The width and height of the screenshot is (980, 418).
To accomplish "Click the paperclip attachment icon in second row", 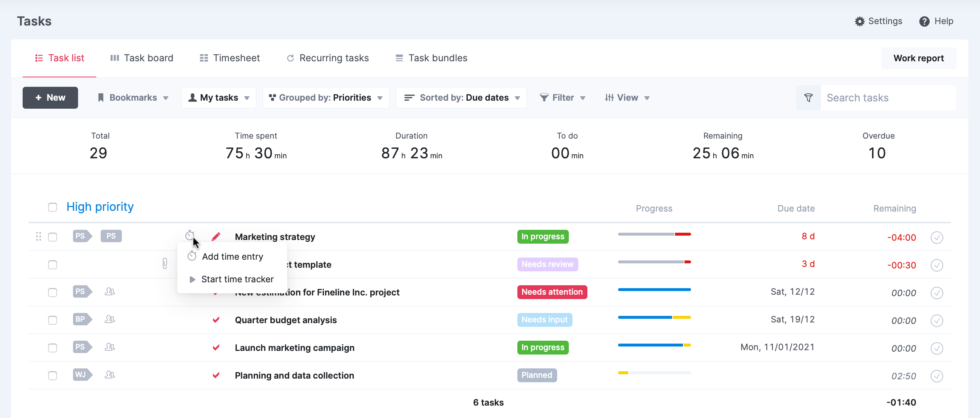I will click(165, 264).
